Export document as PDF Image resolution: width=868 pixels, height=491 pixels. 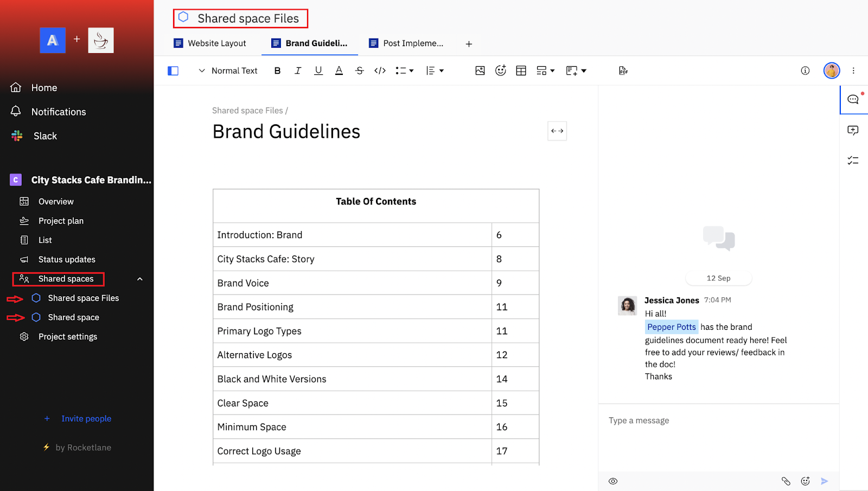click(623, 71)
